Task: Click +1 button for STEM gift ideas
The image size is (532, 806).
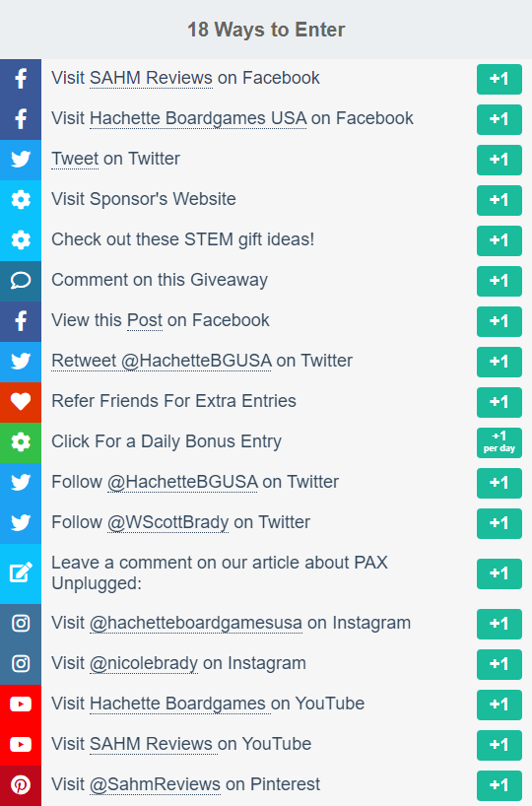Action: [499, 240]
